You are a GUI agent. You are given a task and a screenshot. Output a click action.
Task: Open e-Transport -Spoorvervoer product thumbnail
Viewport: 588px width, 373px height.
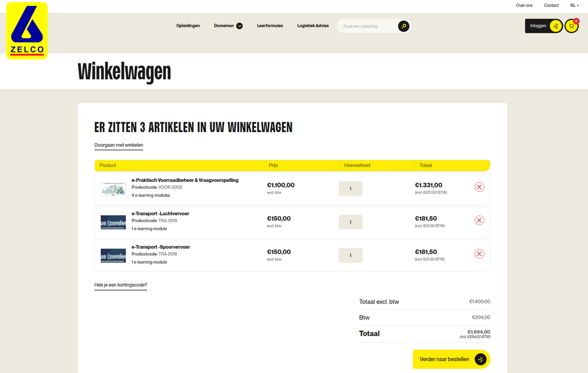tap(113, 256)
